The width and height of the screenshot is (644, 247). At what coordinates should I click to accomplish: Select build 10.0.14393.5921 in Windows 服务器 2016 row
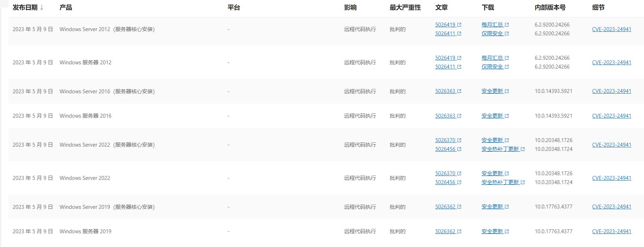click(x=553, y=116)
